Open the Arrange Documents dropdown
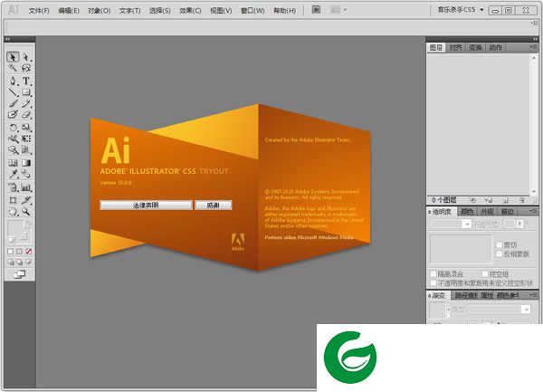 338,10
